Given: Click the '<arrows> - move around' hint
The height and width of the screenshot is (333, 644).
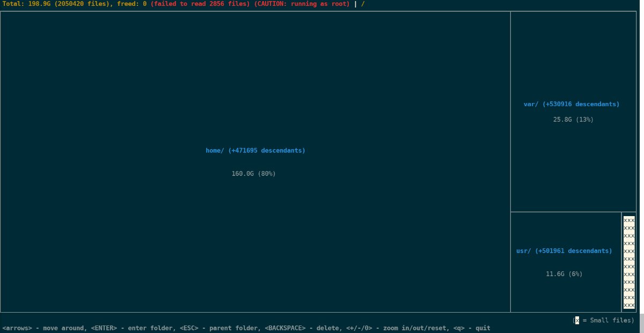Looking at the screenshot, I should 43,328.
